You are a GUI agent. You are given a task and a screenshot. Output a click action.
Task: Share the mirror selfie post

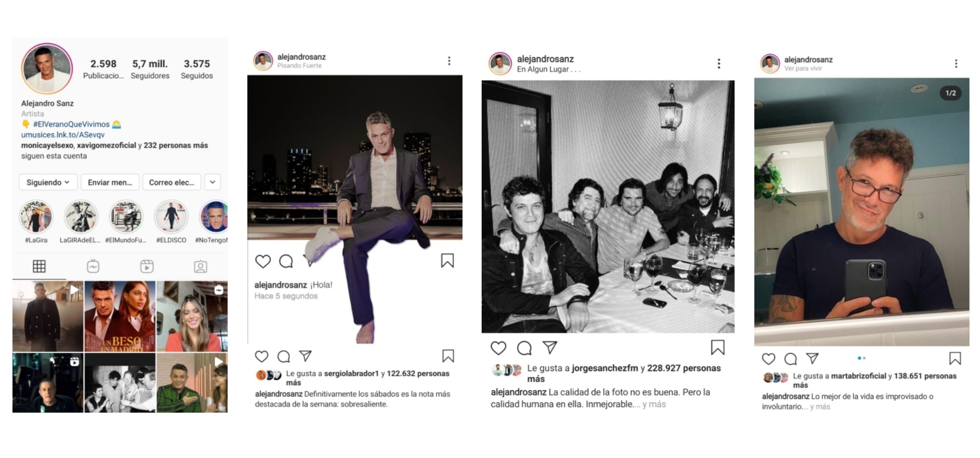pyautogui.click(x=812, y=358)
